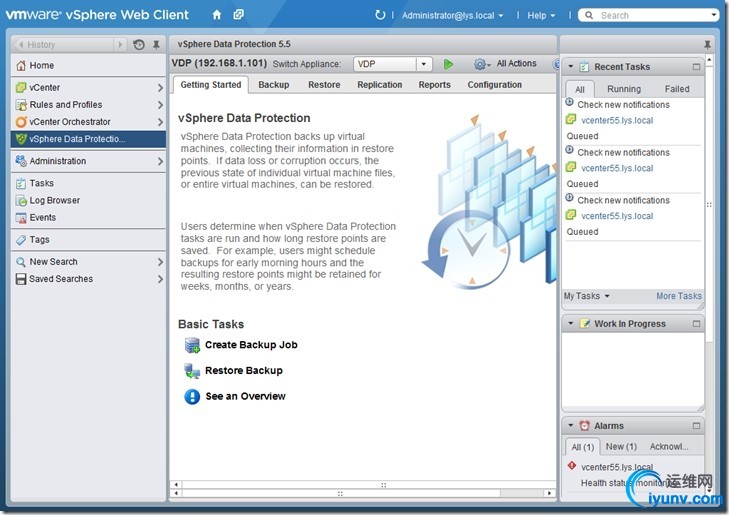The width and height of the screenshot is (729, 515).
Task: Click the red alarm icon for vcenter55.lys.local
Action: pos(571,466)
